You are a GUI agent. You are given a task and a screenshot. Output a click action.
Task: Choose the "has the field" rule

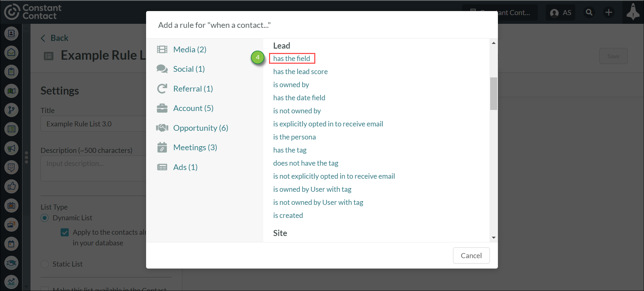[x=292, y=58]
